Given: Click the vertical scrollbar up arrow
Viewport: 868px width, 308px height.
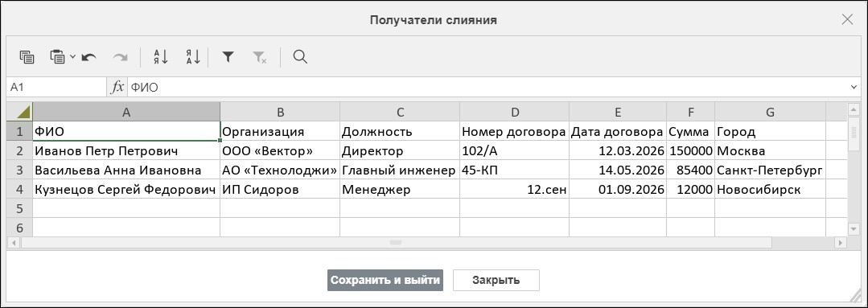Looking at the screenshot, I should (x=853, y=110).
